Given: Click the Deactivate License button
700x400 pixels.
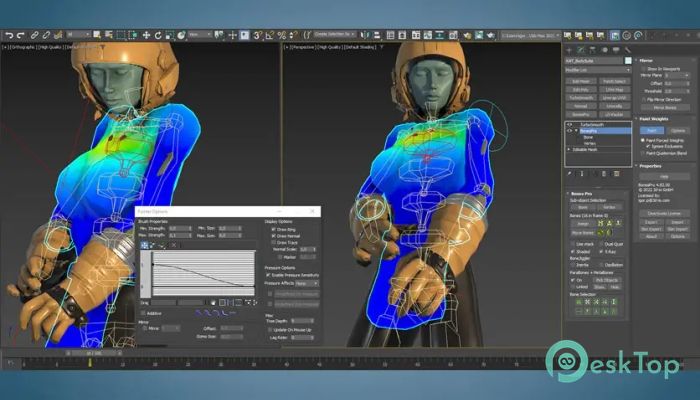Looking at the screenshot, I should tap(664, 213).
